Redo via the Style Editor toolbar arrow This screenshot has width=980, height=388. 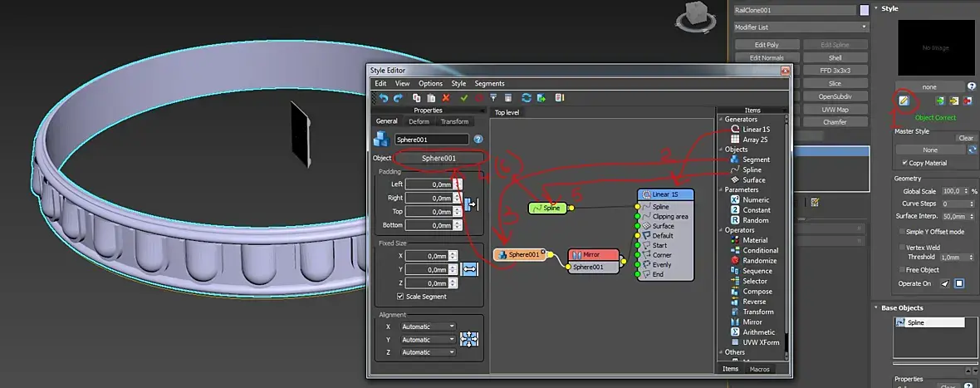point(398,98)
